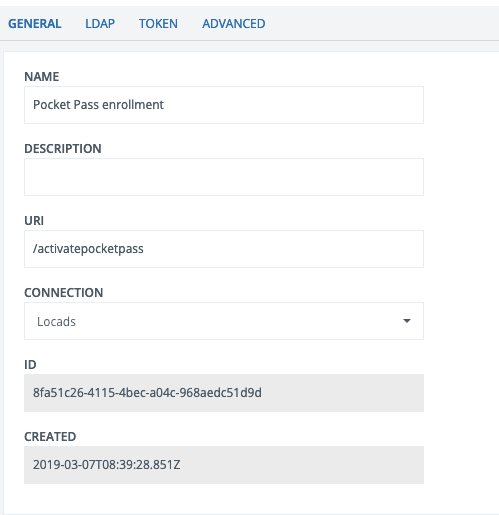Click the Connection dropdown arrow

(x=407, y=321)
